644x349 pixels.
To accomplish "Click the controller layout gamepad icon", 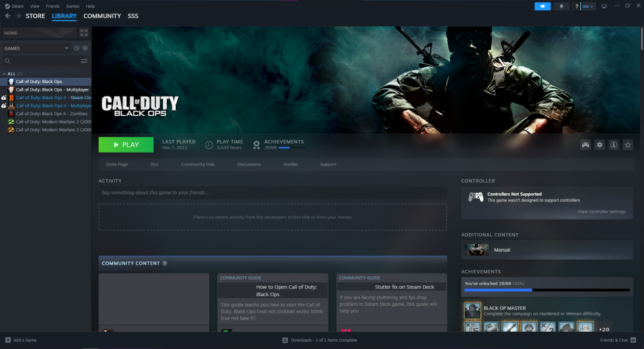I will pyautogui.click(x=585, y=145).
